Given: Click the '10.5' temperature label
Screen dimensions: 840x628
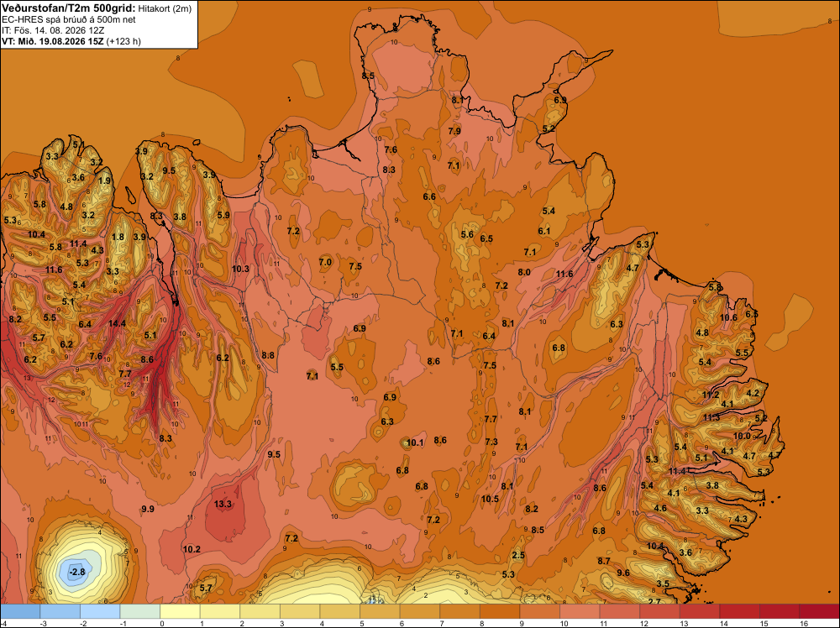Looking at the screenshot, I should click(490, 499).
